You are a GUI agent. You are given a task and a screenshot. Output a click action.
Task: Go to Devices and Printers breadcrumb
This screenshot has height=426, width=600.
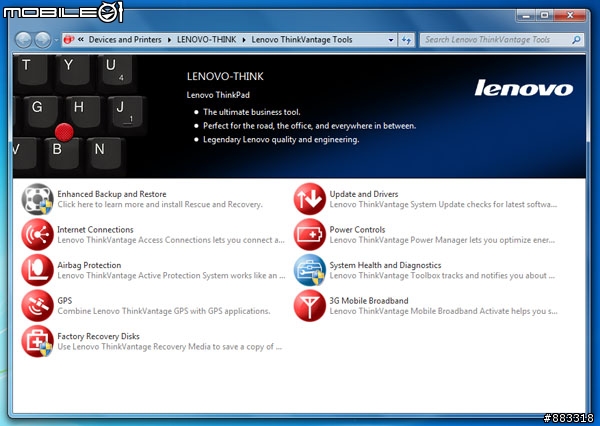(125, 40)
